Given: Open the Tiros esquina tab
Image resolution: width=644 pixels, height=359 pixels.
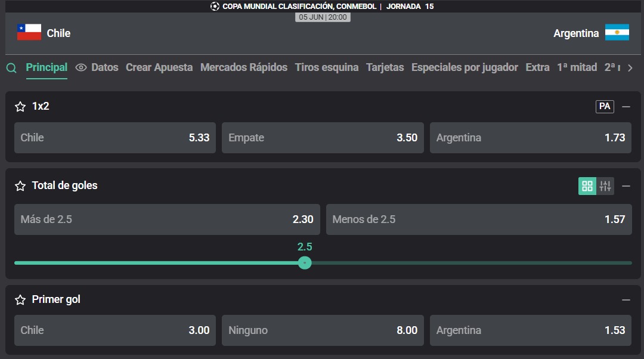Looking at the screenshot, I should [x=327, y=67].
